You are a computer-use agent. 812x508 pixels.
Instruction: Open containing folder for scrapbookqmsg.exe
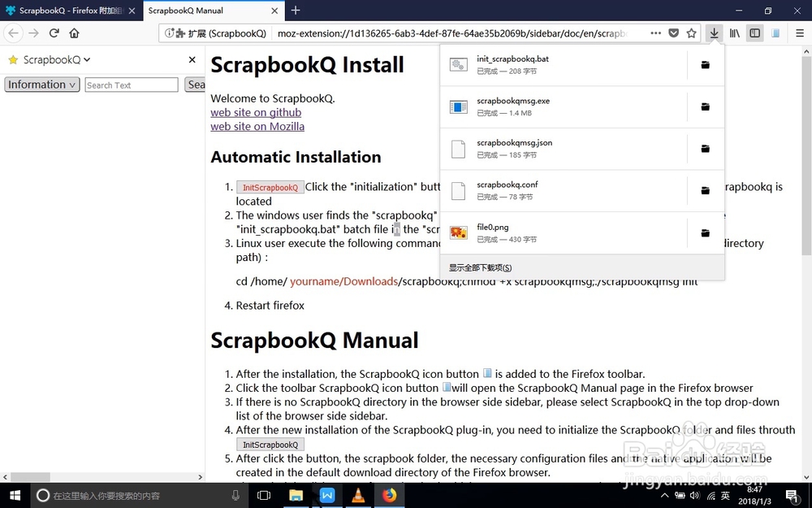pyautogui.click(x=706, y=106)
